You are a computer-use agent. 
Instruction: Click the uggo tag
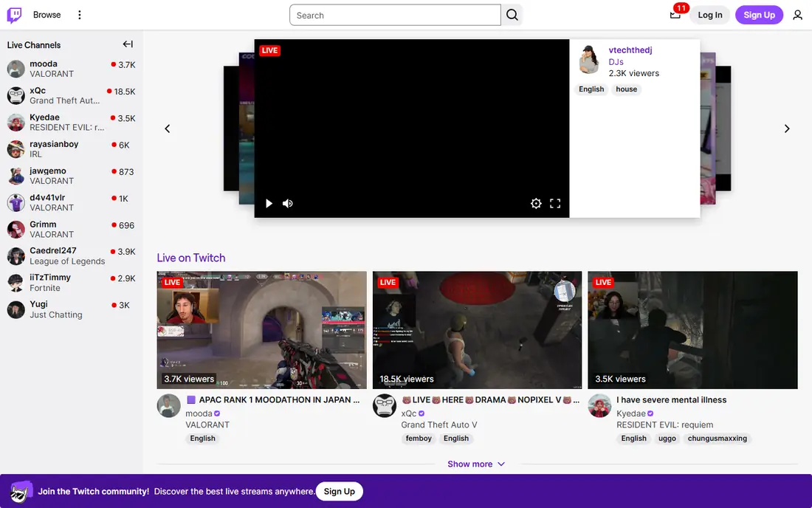click(x=667, y=438)
